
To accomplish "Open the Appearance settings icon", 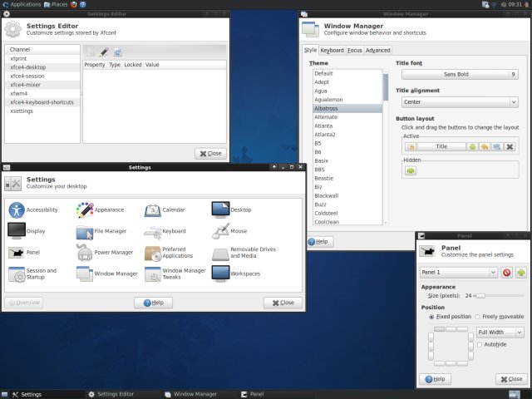I will pyautogui.click(x=84, y=209).
